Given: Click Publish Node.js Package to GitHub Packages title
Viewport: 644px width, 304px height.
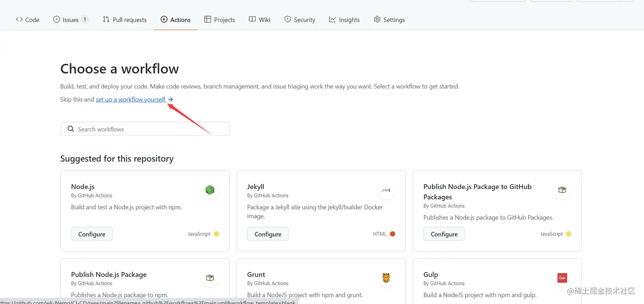Looking at the screenshot, I should click(477, 192).
